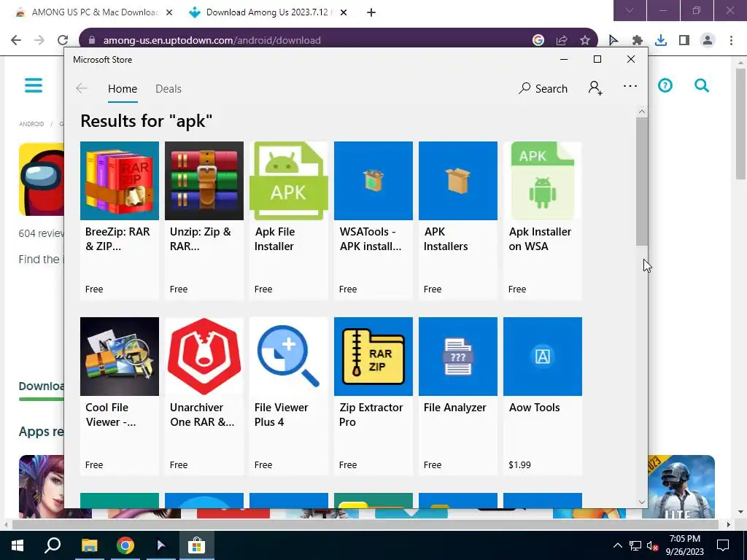Open Chrome extensions puzzle icon
This screenshot has width=747, height=560.
tap(637, 41)
